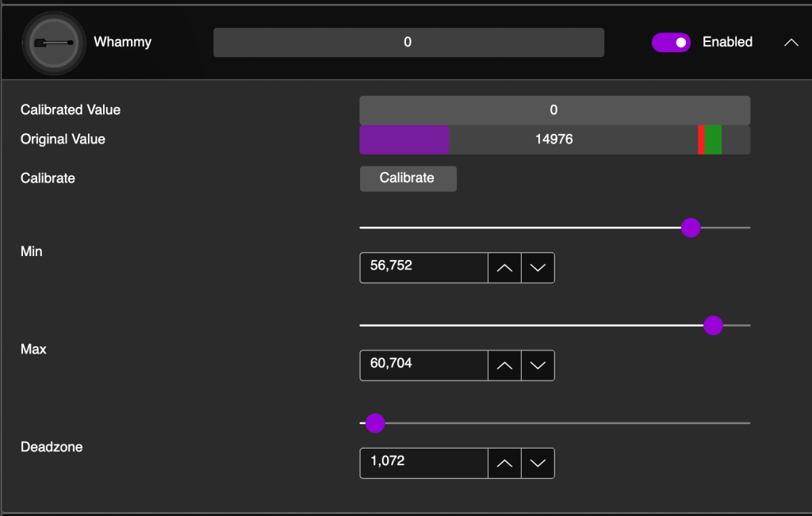Click the Max slider handle

coord(713,326)
